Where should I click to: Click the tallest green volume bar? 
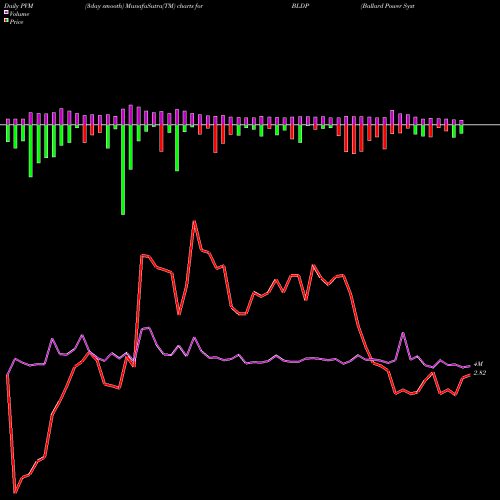coord(123,170)
